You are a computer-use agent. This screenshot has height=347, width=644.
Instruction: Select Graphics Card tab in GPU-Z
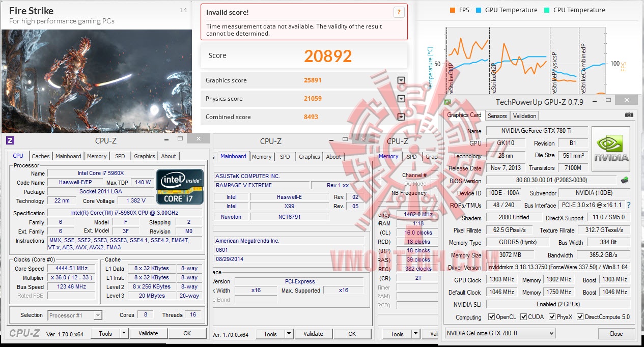pyautogui.click(x=464, y=115)
